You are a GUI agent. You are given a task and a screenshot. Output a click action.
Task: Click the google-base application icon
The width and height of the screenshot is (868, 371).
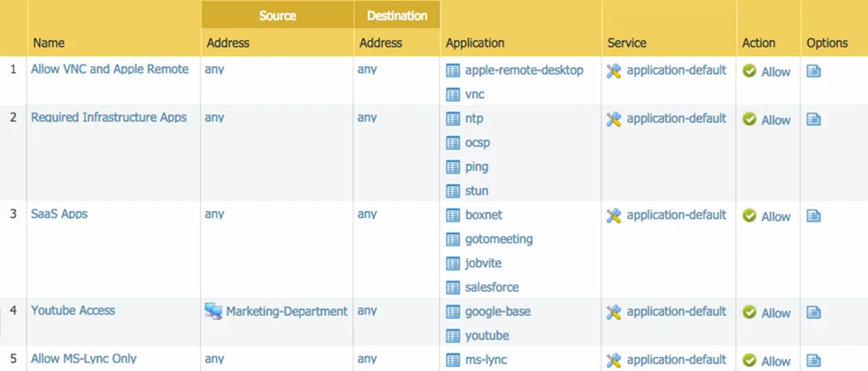click(x=453, y=312)
